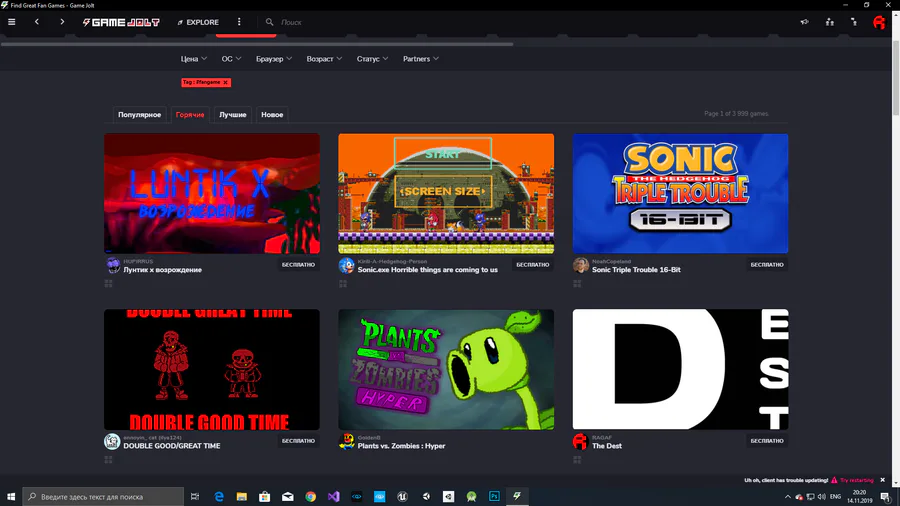Open The Dest game thumbnail
900x506 pixels.
point(680,369)
